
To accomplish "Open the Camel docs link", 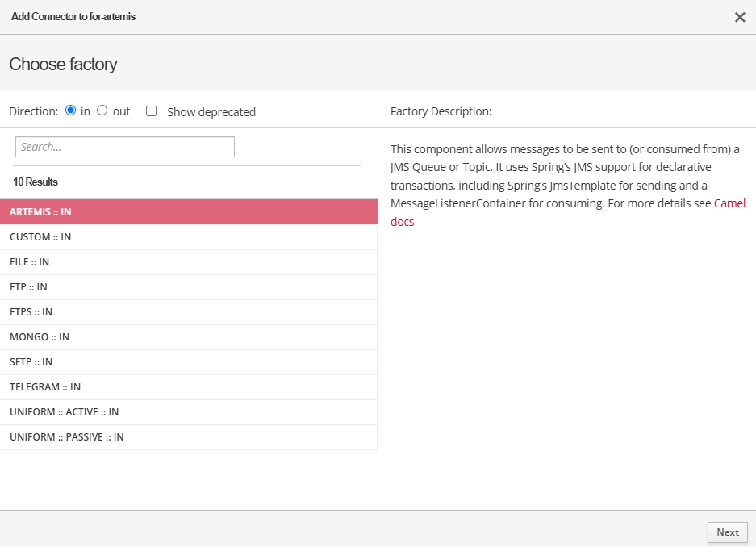I will [x=729, y=203].
